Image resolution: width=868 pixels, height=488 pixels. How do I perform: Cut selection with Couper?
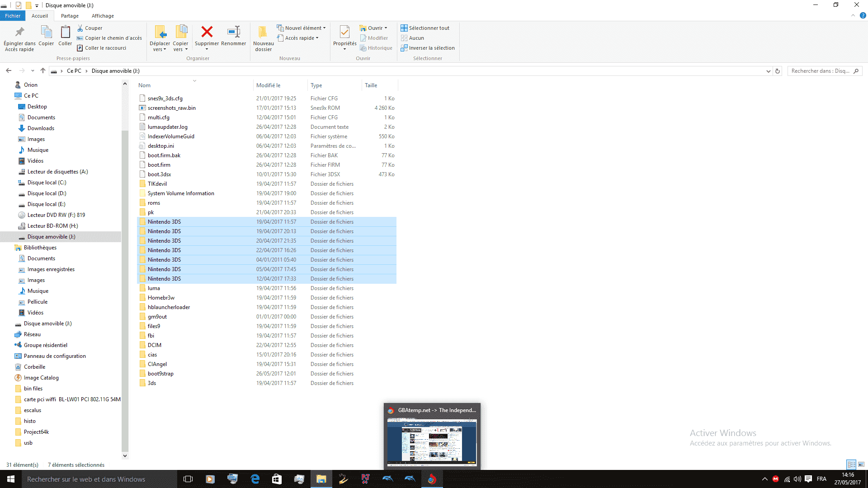point(90,28)
